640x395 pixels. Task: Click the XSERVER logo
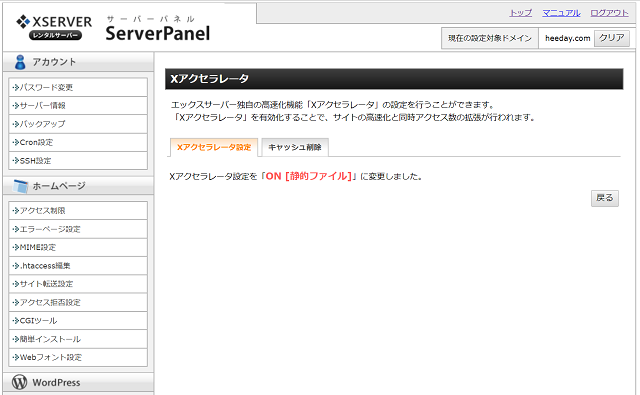click(x=54, y=27)
